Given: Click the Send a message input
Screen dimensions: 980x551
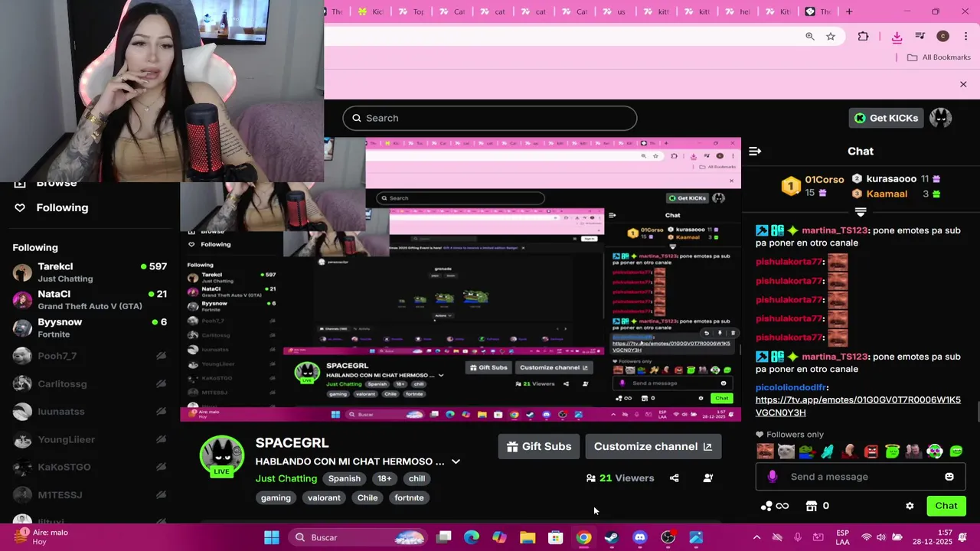Looking at the screenshot, I should 861,477.
